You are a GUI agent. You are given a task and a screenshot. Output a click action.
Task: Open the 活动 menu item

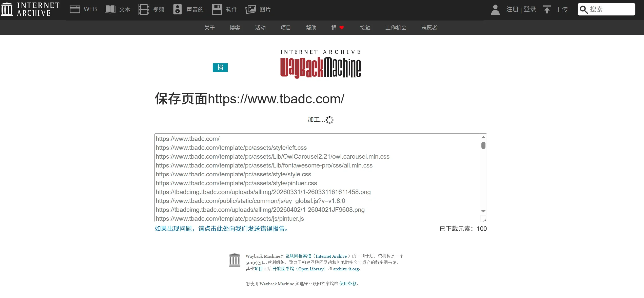pos(260,28)
